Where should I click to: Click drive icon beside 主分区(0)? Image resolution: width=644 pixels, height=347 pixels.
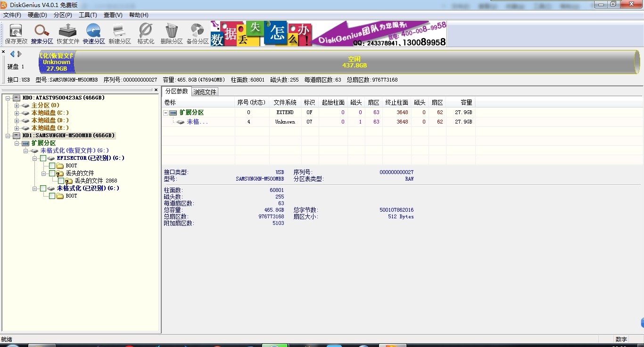(x=25, y=106)
